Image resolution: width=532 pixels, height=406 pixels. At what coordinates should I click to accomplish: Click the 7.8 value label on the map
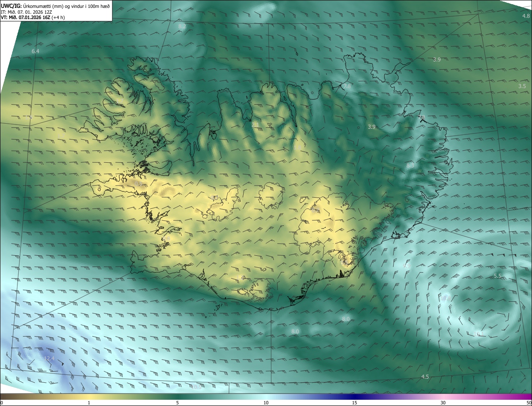click(347, 86)
